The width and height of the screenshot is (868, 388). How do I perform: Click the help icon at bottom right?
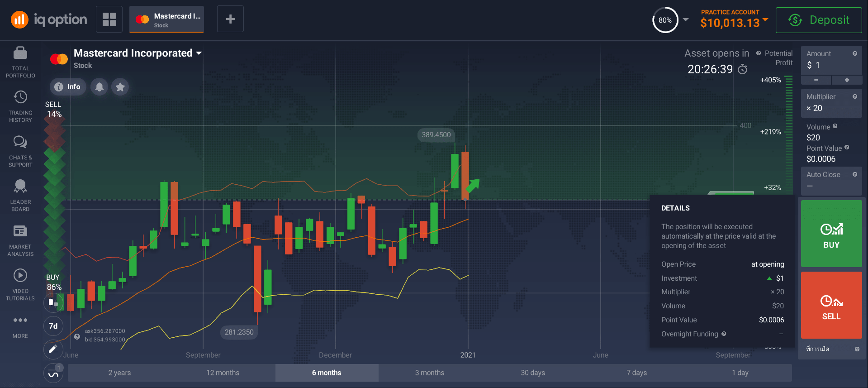(x=857, y=349)
